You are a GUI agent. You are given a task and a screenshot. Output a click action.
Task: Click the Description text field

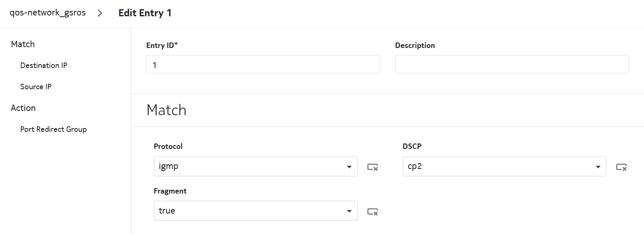[x=511, y=64]
